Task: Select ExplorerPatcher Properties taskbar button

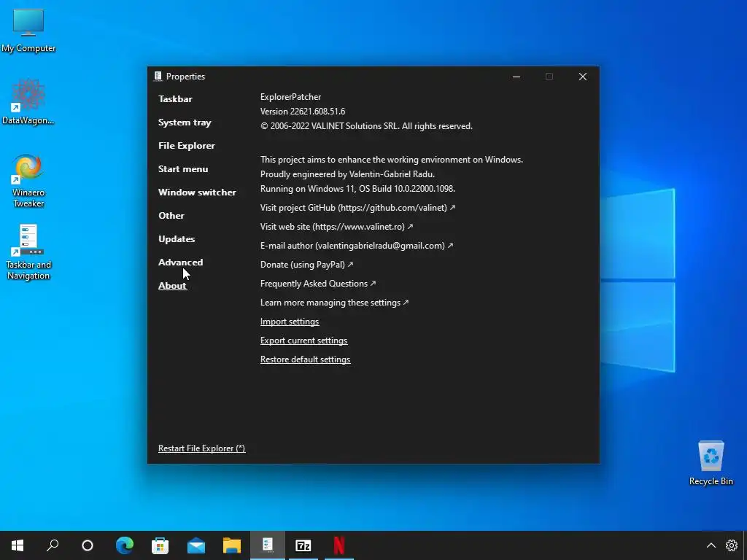Action: pyautogui.click(x=268, y=545)
